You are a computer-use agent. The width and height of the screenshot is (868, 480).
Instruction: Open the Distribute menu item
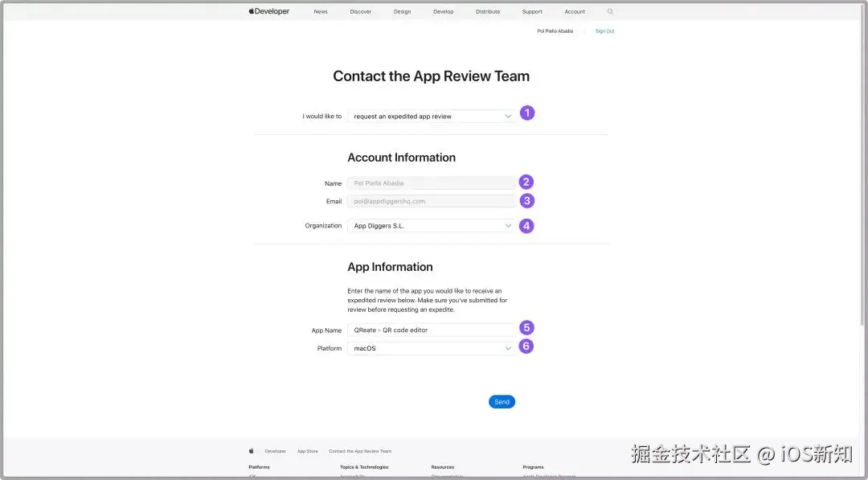point(488,11)
